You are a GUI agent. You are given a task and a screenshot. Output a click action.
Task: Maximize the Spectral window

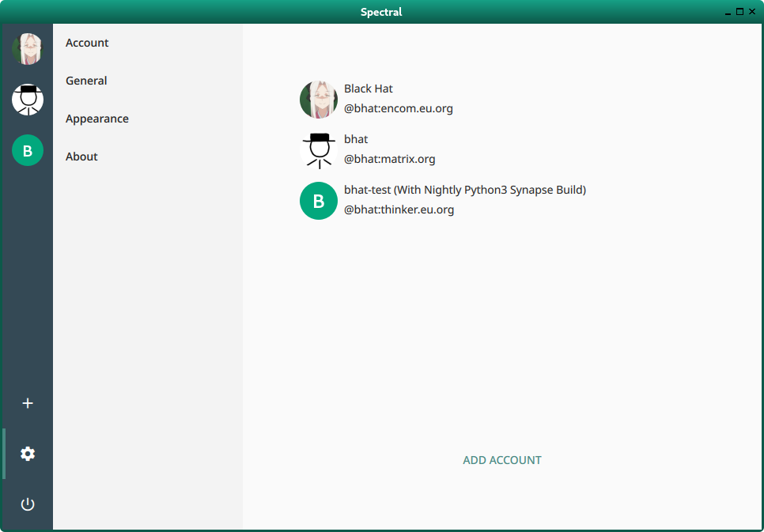tap(740, 11)
